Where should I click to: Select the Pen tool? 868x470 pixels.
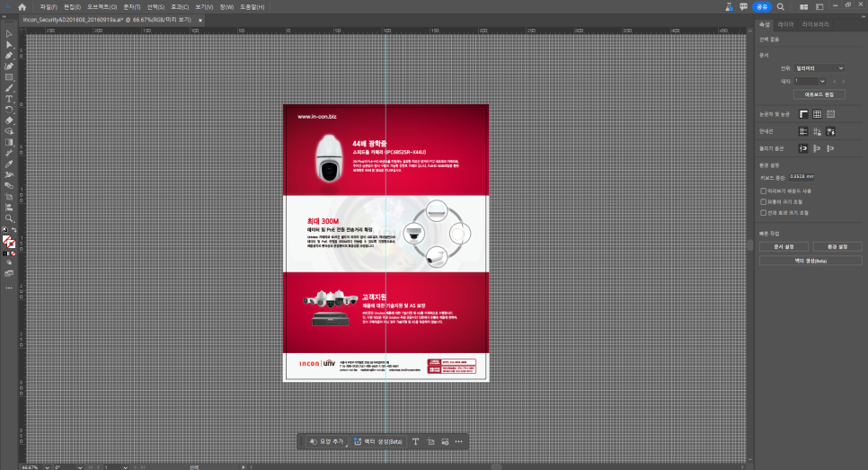tap(9, 56)
